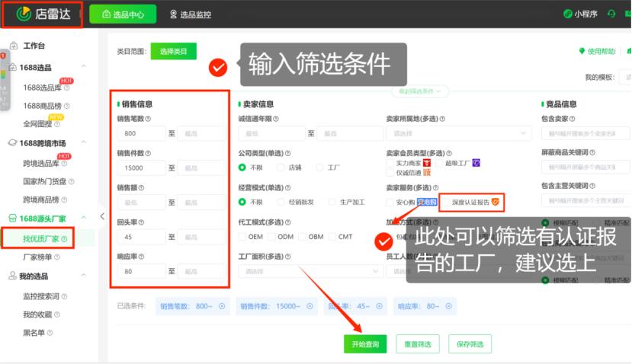
Task: Click the 开始查询 button
Action: tap(365, 344)
